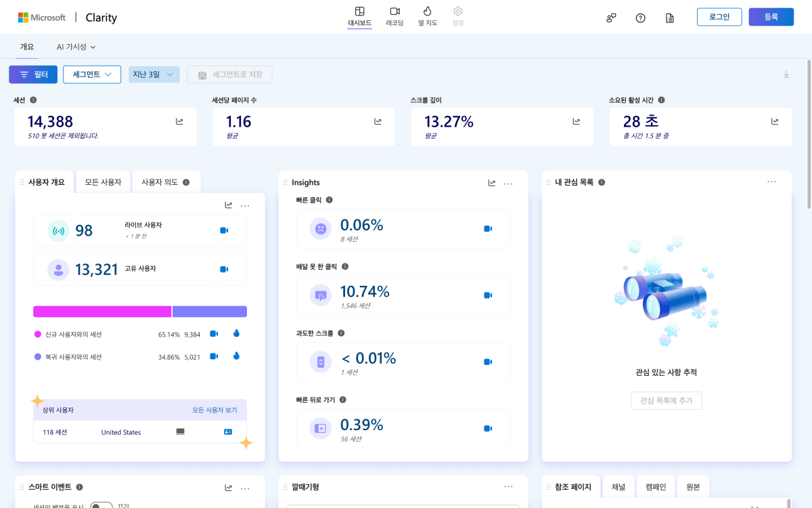Image resolution: width=812 pixels, height=508 pixels.
Task: Click the PC device icon in top user row
Action: click(180, 431)
